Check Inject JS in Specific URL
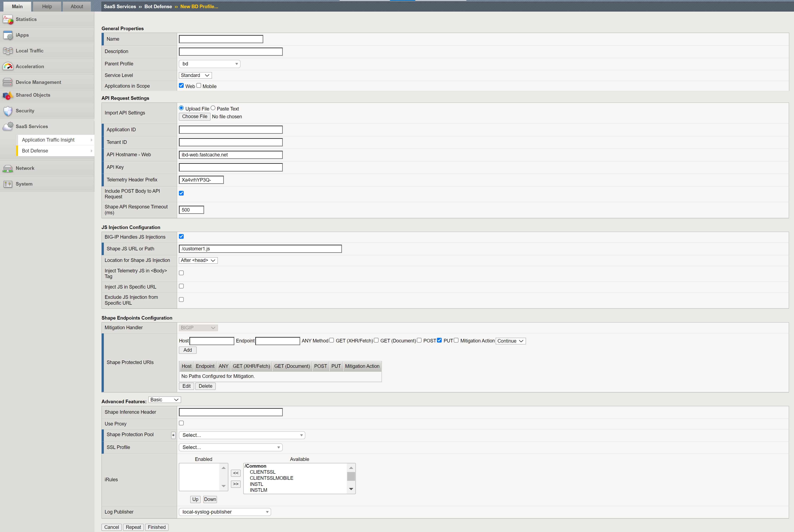 coord(181,286)
